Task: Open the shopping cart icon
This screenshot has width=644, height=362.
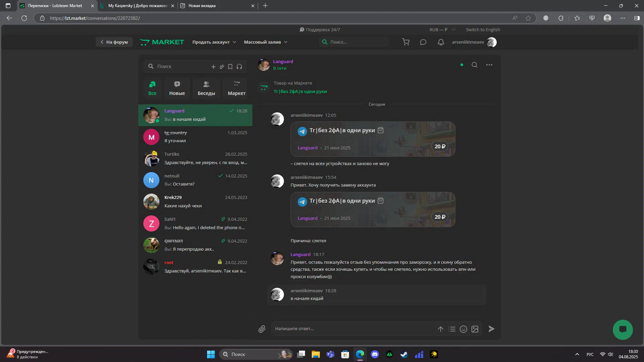Action: (406, 42)
